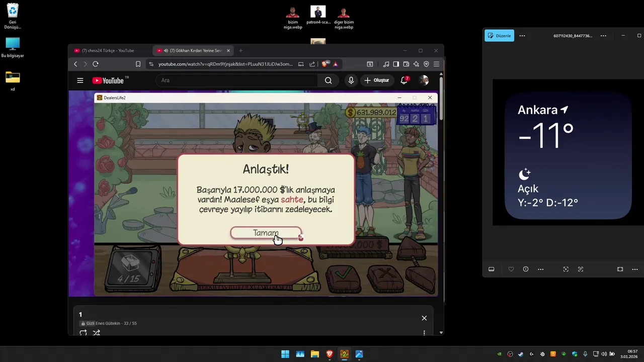Open the xd folder on the desktop
Viewport: 644px width, 362px height.
pyautogui.click(x=13, y=81)
